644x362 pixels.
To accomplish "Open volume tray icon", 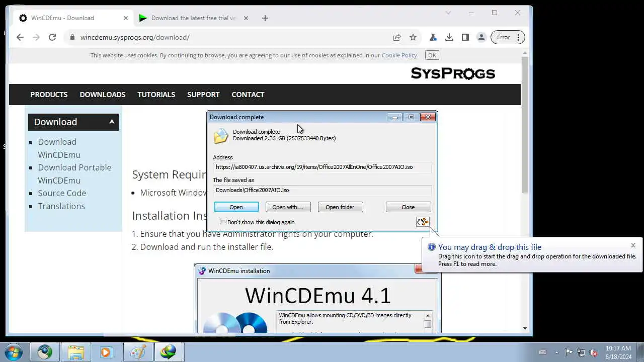I will coord(593,352).
